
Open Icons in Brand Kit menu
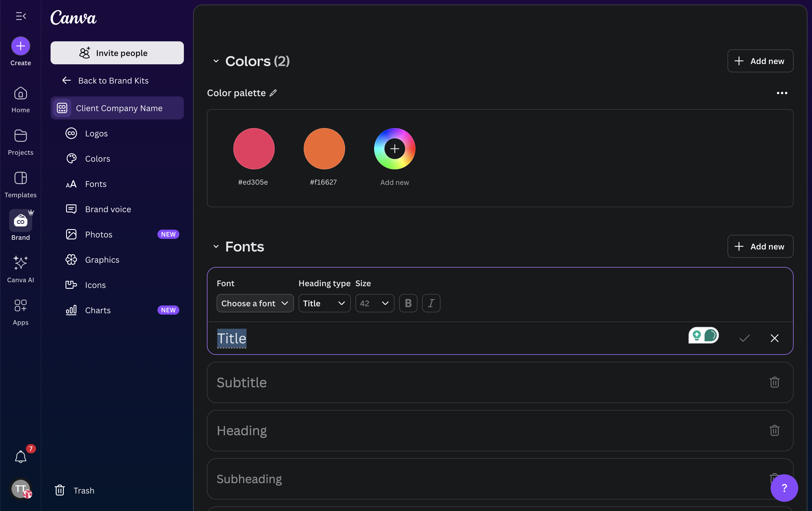117,285
